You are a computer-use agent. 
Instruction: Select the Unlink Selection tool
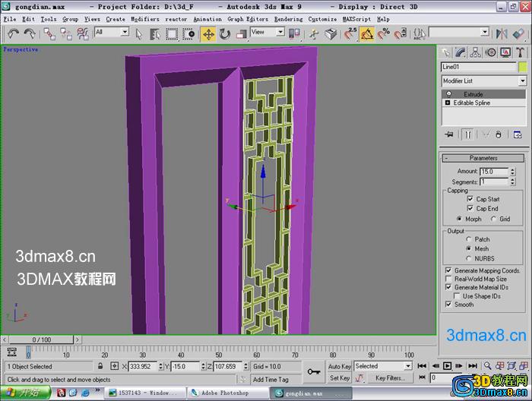click(66, 34)
